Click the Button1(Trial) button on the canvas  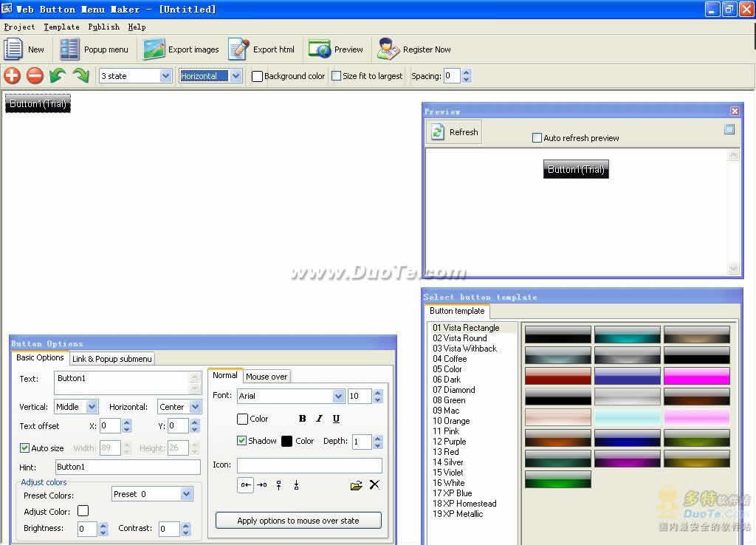click(38, 103)
